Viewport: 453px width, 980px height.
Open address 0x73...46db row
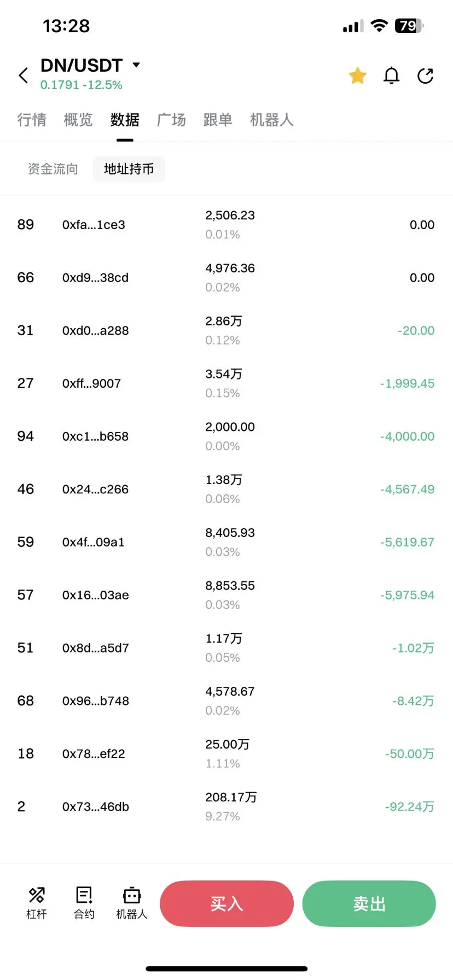click(x=226, y=807)
